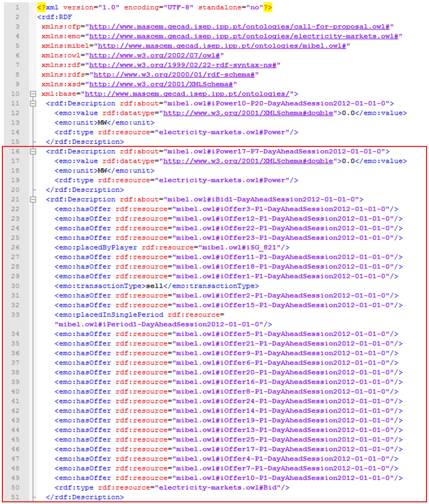The width and height of the screenshot is (429, 504).
Task: Open the w3.org 2002/07/owl link
Action: (154, 55)
